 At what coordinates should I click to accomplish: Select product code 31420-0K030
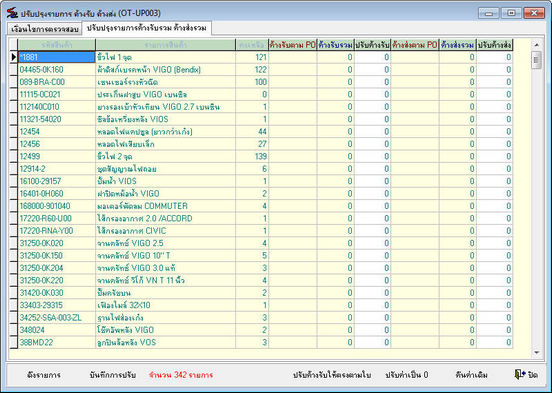57,293
